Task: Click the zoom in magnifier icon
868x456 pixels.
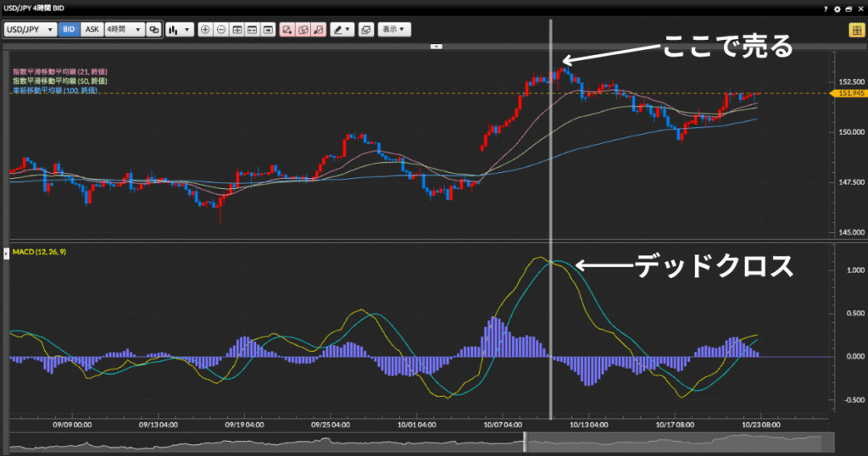Action: [x=205, y=29]
